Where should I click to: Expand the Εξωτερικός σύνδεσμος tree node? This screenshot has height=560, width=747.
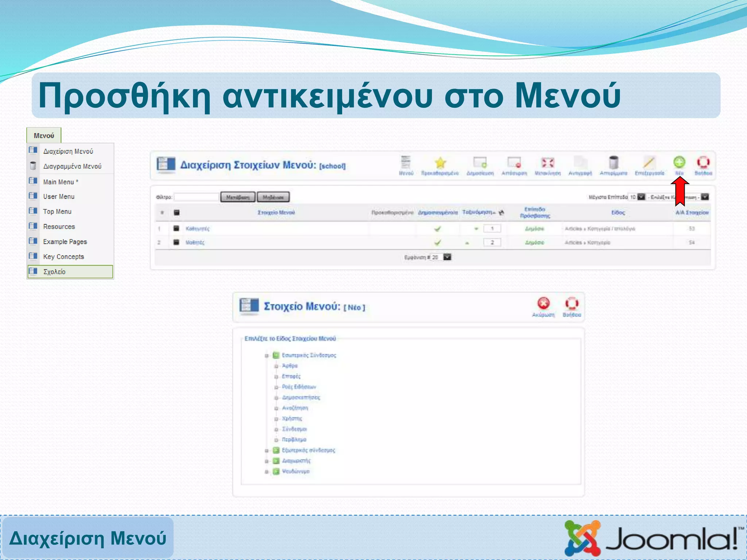click(267, 451)
